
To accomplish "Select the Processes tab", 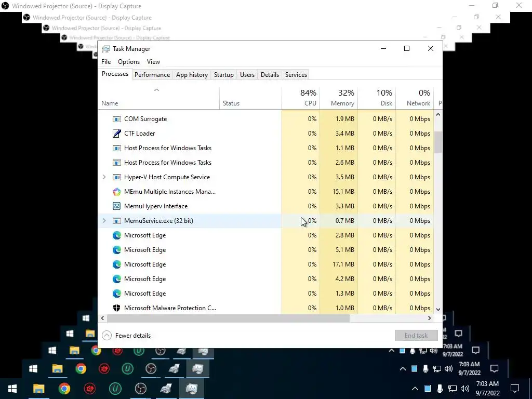I will click(115, 74).
